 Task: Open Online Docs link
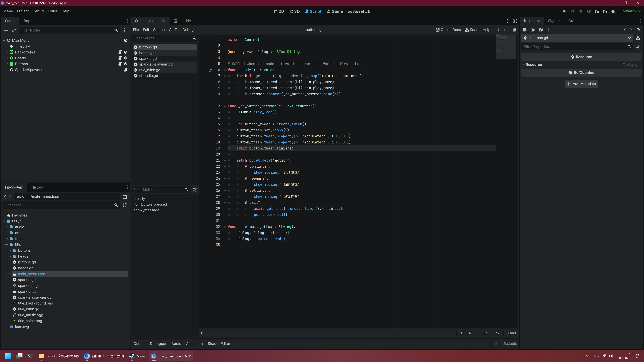(448, 30)
